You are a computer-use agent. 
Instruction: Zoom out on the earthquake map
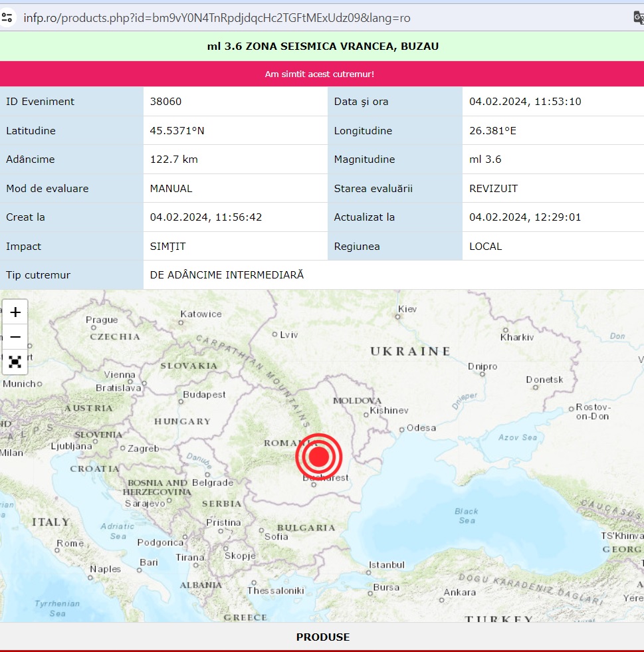click(x=15, y=337)
